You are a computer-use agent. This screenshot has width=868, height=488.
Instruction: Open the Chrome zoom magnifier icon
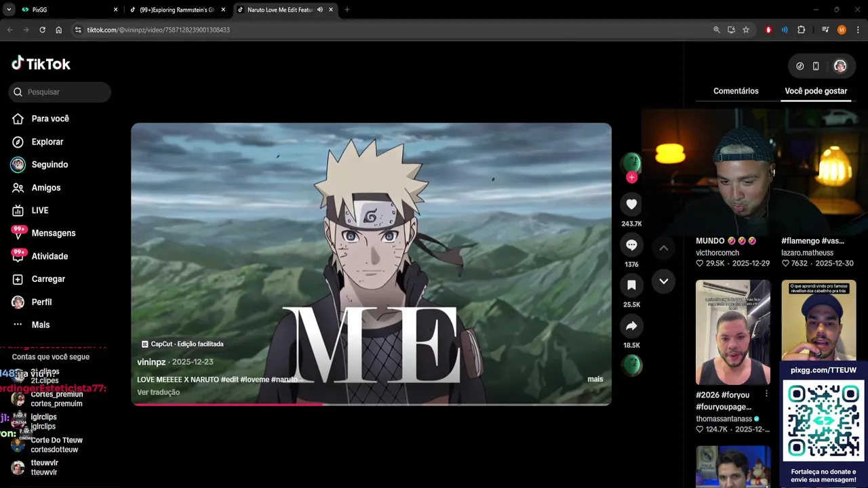tap(716, 30)
